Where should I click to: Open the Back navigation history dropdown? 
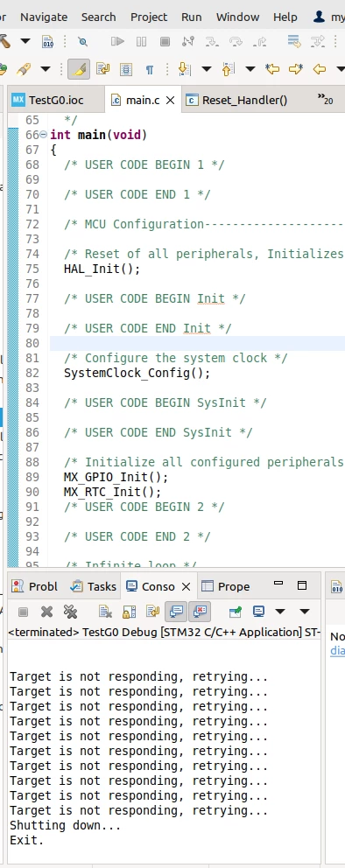click(x=340, y=69)
